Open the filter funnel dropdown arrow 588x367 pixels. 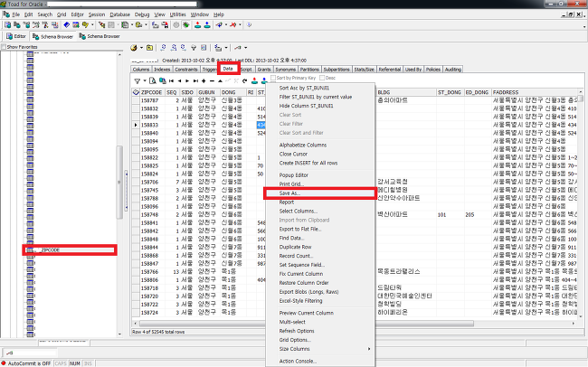(x=145, y=80)
